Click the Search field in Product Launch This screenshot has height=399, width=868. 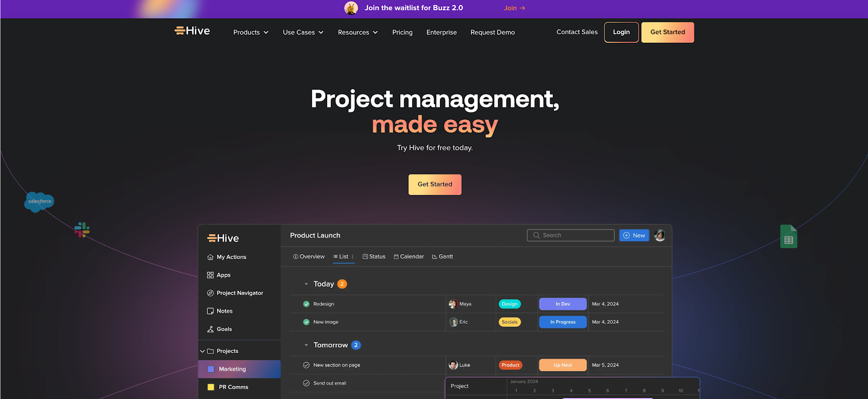(x=570, y=235)
